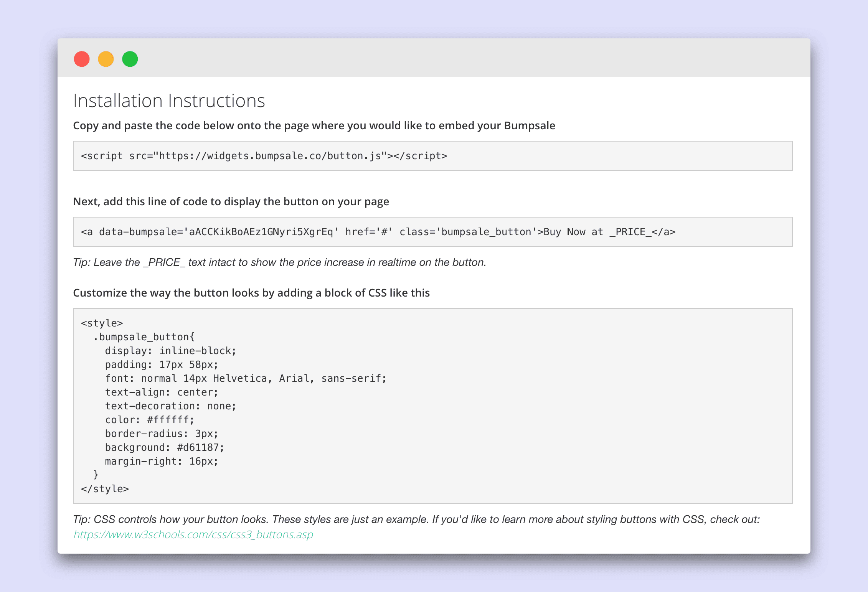Click the .bumpsale_button selector line
The height and width of the screenshot is (592, 868).
(x=144, y=337)
